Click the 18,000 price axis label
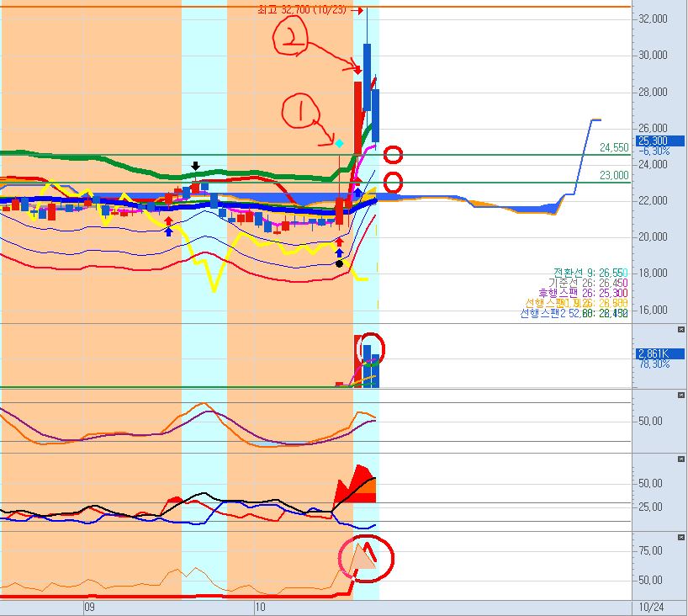Viewport: 688px width, 616px height. [653, 273]
